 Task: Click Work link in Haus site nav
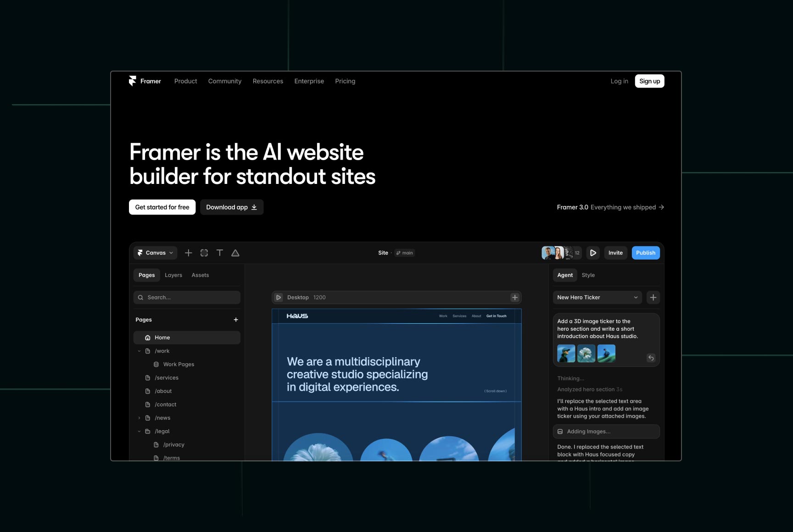[443, 316]
